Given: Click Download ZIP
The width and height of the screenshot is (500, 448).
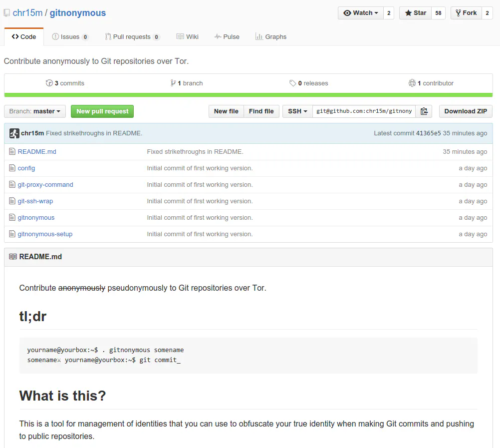Looking at the screenshot, I should [466, 111].
